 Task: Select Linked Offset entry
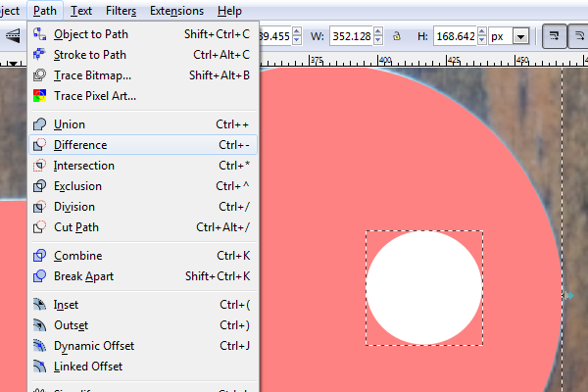(x=143, y=367)
